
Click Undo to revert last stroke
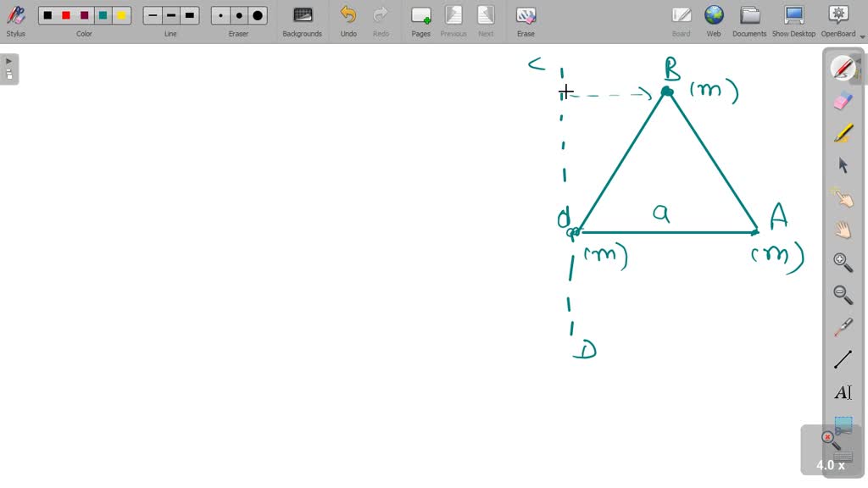tap(348, 20)
